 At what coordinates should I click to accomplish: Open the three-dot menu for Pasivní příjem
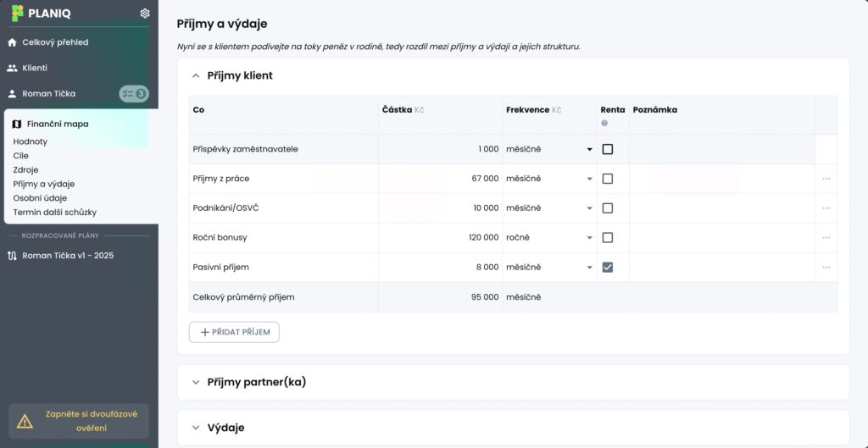click(826, 268)
